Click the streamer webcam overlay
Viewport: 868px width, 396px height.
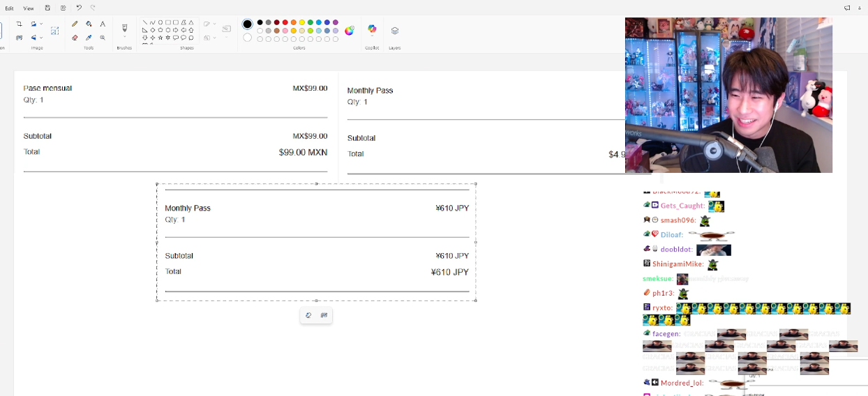click(x=728, y=96)
